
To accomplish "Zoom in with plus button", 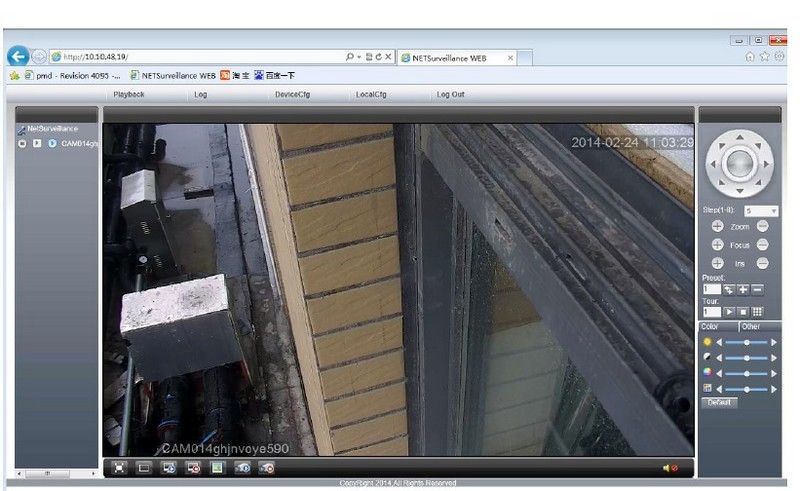I will point(717,226).
